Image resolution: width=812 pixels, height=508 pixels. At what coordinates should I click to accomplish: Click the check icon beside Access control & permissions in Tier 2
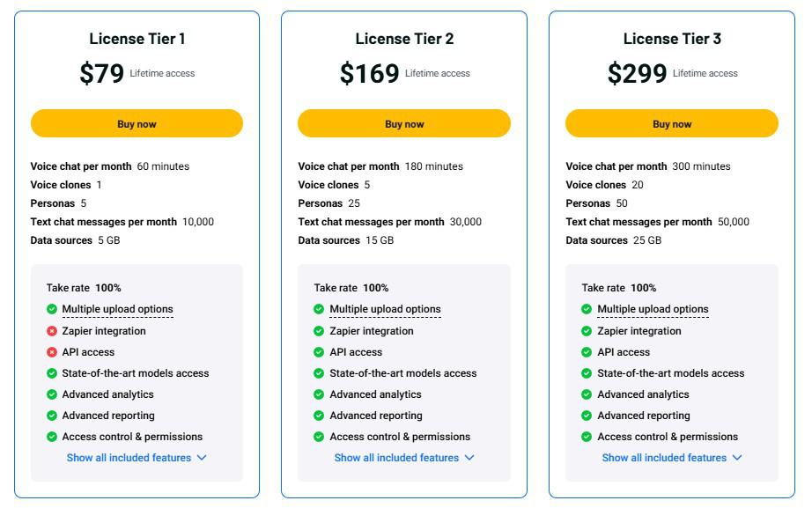tap(321, 437)
